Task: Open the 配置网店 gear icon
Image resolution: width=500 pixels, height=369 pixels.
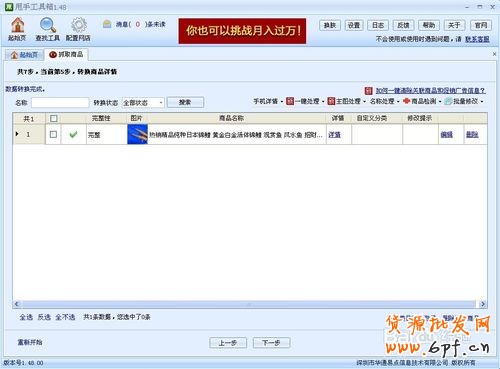Action: (x=78, y=25)
